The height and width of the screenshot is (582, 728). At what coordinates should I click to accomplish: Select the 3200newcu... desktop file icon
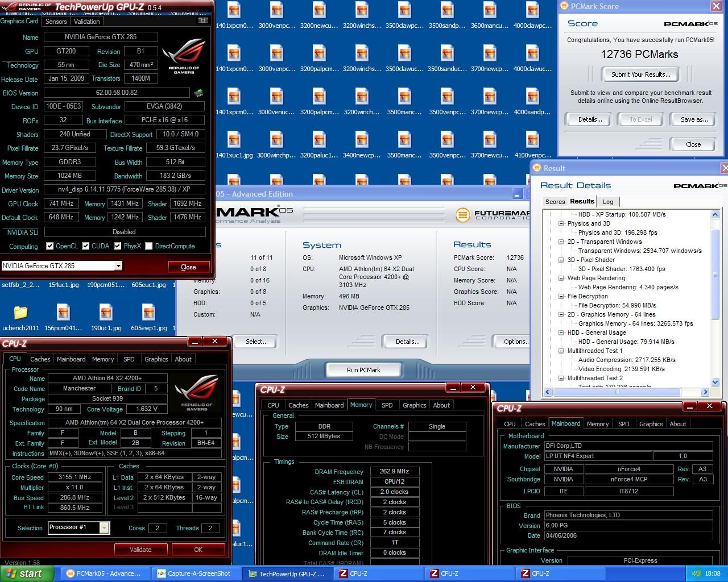[319, 11]
